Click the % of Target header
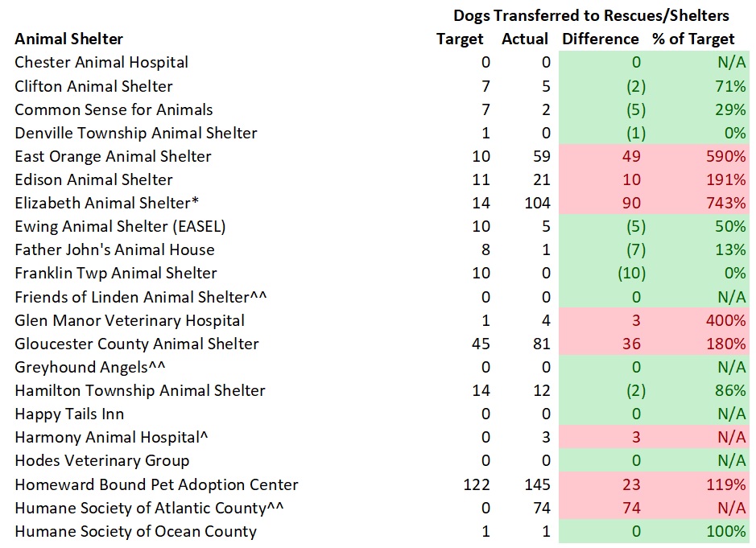 (x=693, y=39)
